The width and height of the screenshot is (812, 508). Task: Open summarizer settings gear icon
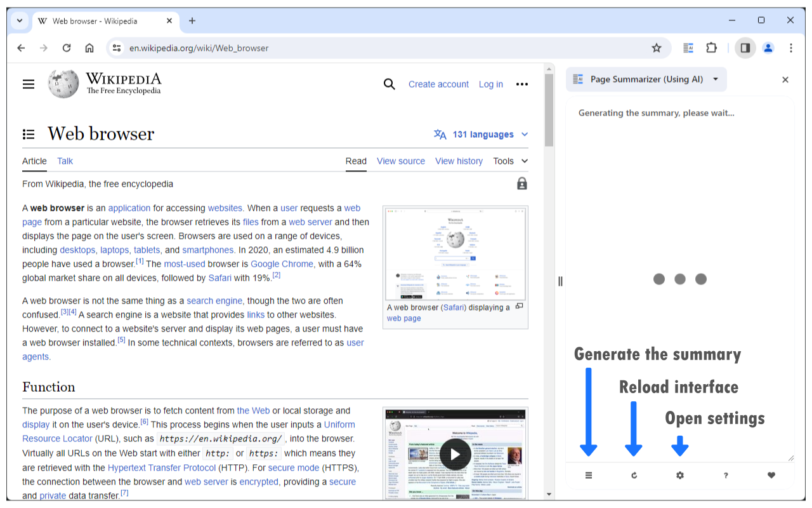pyautogui.click(x=680, y=475)
